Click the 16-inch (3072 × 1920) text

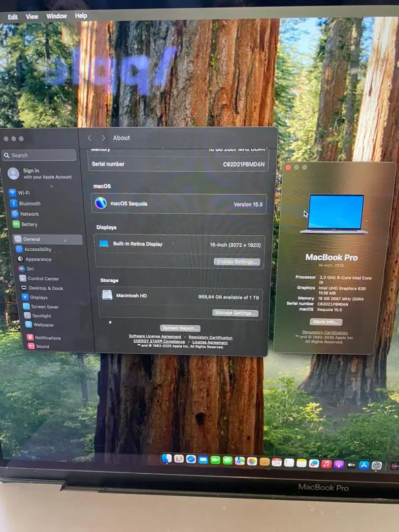click(x=235, y=245)
